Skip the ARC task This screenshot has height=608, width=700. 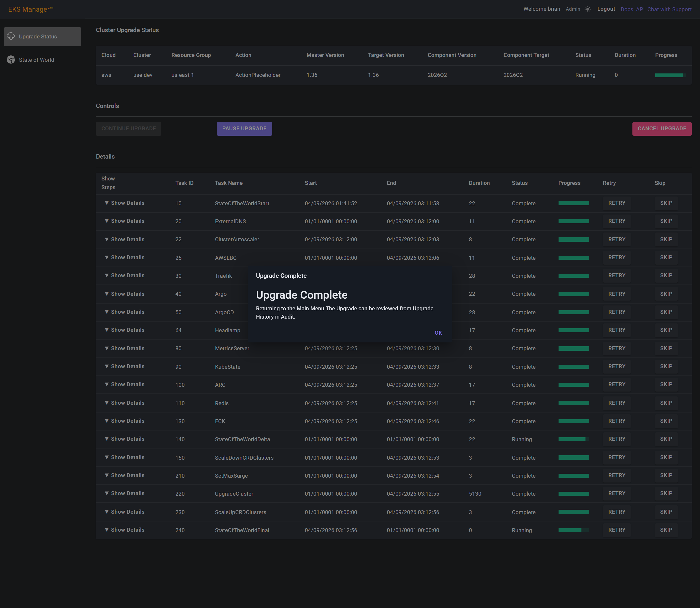pyautogui.click(x=666, y=384)
